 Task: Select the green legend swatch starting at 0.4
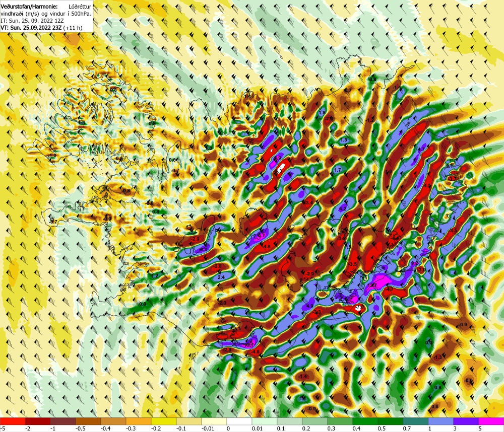click(365, 421)
